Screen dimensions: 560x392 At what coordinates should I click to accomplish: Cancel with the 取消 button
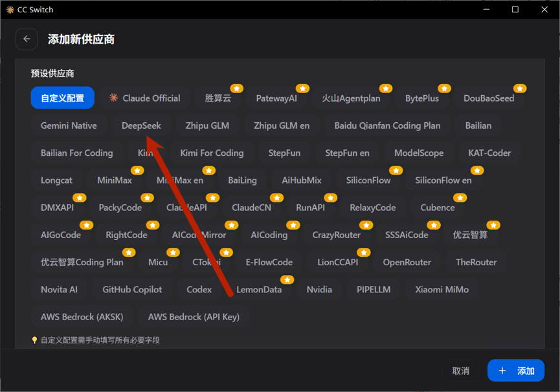461,371
